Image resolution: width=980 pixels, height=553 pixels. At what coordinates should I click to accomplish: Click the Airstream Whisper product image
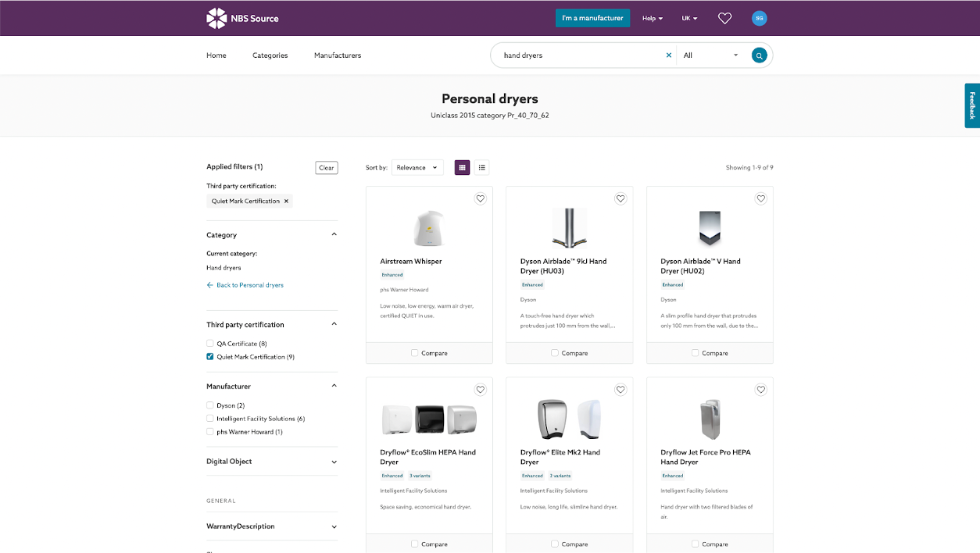[x=429, y=228]
